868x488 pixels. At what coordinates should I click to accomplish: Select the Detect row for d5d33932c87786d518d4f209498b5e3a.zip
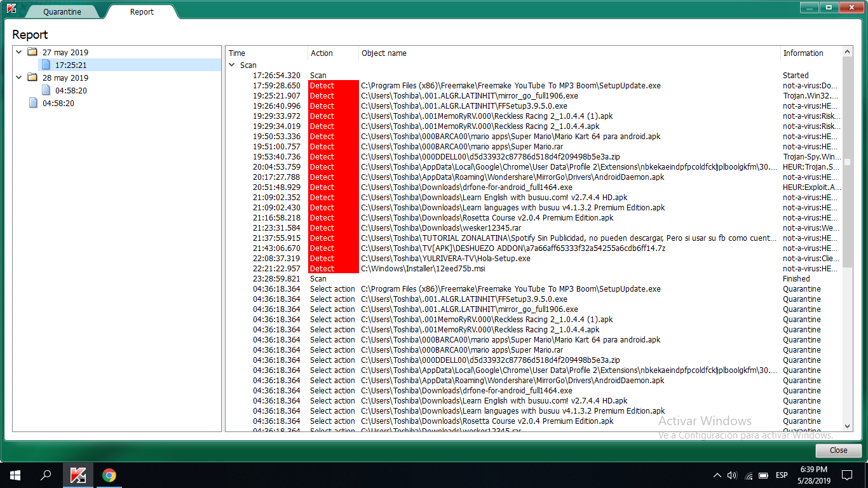point(535,156)
